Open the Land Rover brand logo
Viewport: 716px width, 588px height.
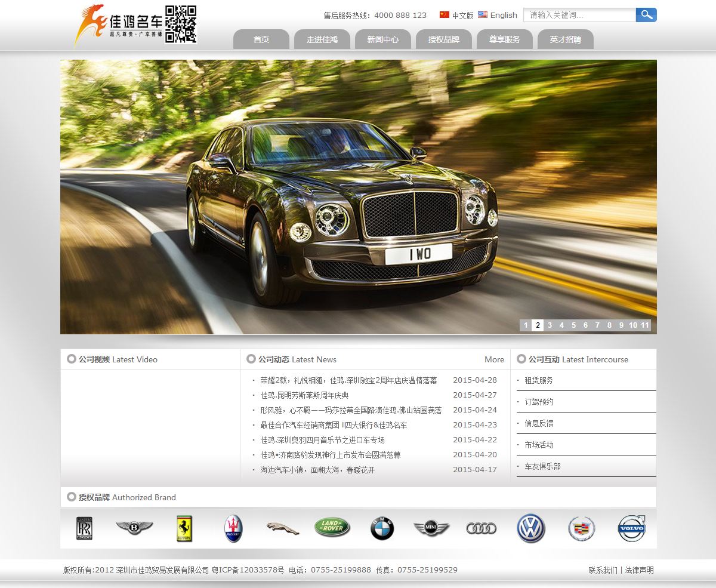click(x=332, y=527)
